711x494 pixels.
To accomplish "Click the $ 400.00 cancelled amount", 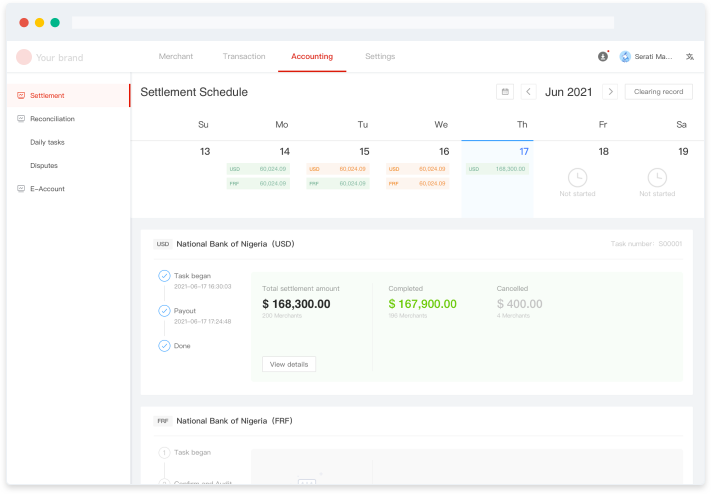I will point(519,304).
